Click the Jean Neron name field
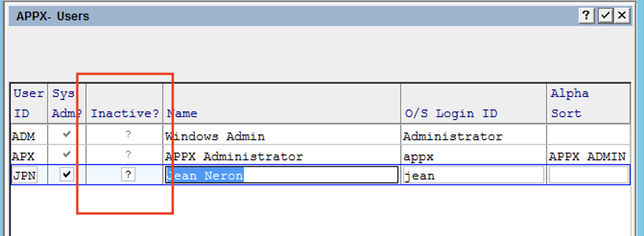This screenshot has width=644, height=236. click(x=282, y=175)
